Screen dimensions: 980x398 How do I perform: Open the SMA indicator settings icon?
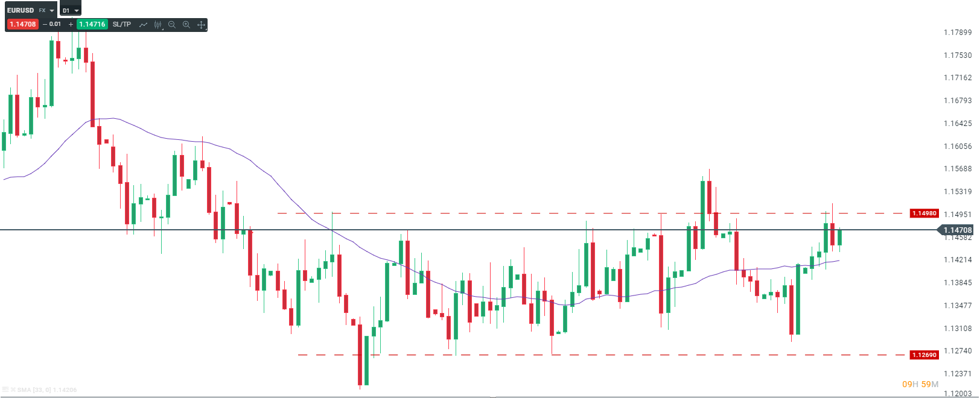pyautogui.click(x=5, y=390)
